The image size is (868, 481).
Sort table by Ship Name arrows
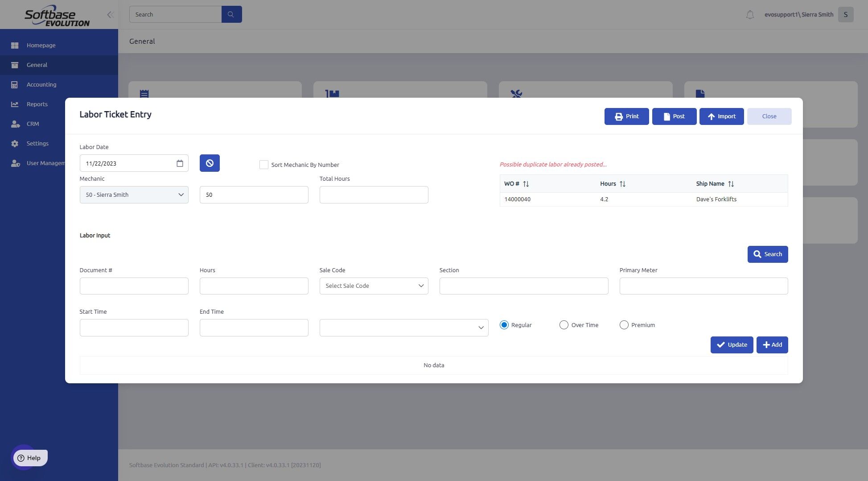731,184
